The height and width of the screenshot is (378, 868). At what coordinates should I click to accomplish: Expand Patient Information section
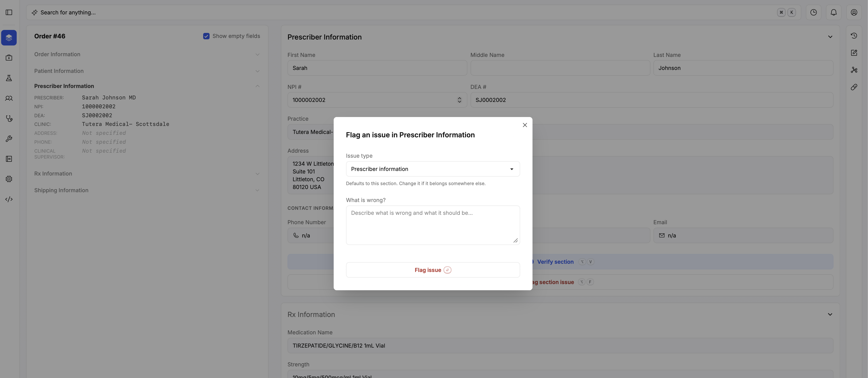147,71
